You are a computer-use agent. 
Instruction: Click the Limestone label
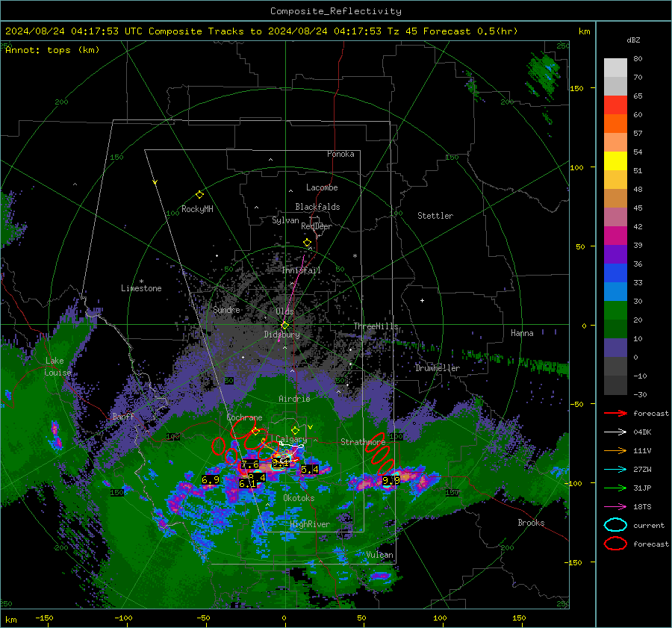coord(141,288)
